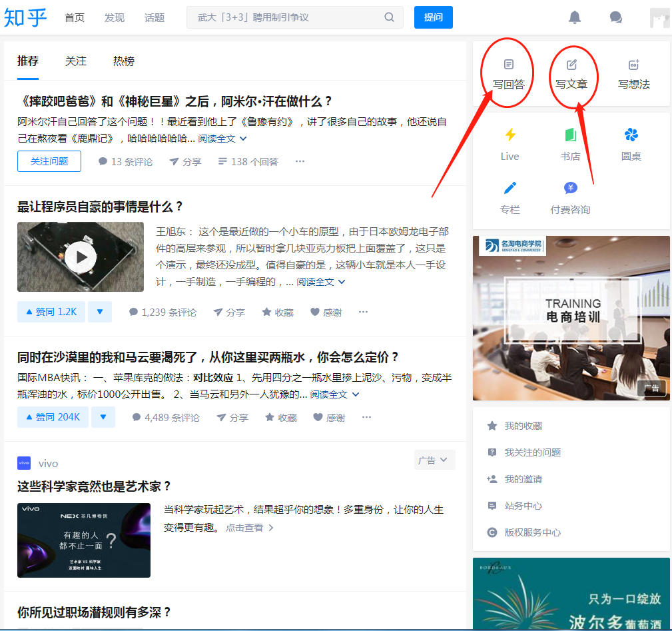The width and height of the screenshot is (672, 631).
Task: Follow the question via 关注问题 button
Action: coord(49,161)
